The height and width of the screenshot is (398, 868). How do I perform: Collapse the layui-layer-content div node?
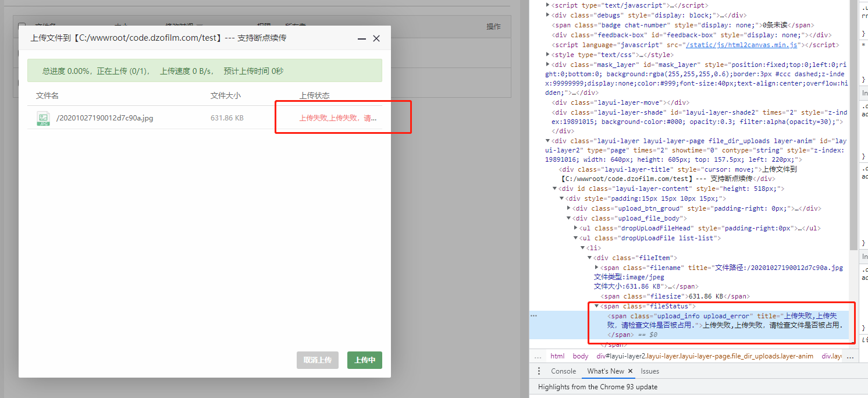click(x=554, y=189)
